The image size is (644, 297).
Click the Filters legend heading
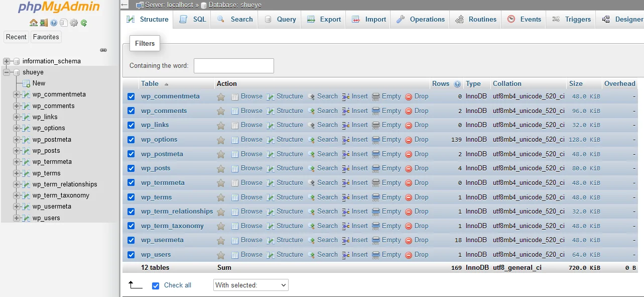coord(145,44)
